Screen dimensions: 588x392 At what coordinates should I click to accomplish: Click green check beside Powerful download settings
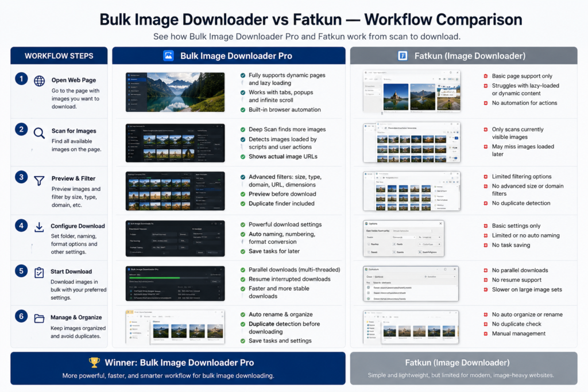coord(243,225)
